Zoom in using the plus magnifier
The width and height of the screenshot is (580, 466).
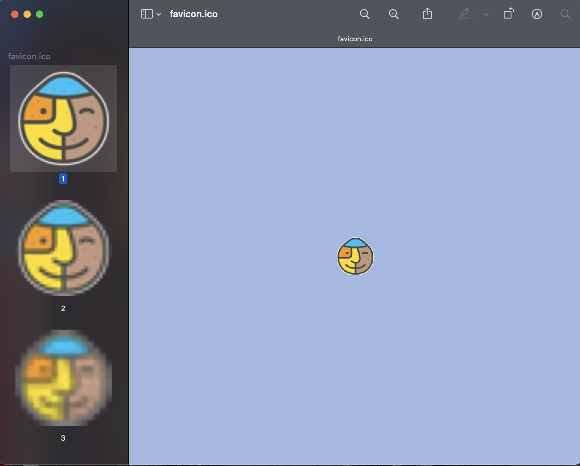pyautogui.click(x=394, y=14)
